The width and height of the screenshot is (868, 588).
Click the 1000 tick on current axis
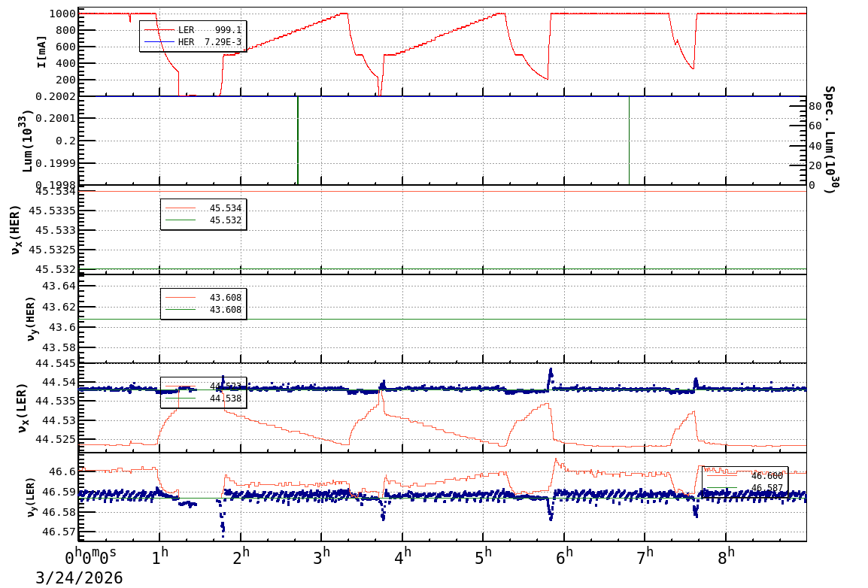[x=62, y=14]
